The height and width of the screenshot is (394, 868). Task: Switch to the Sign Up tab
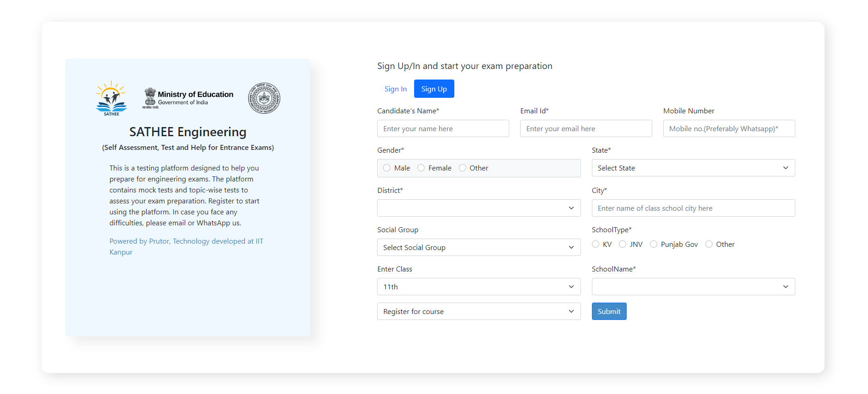434,89
